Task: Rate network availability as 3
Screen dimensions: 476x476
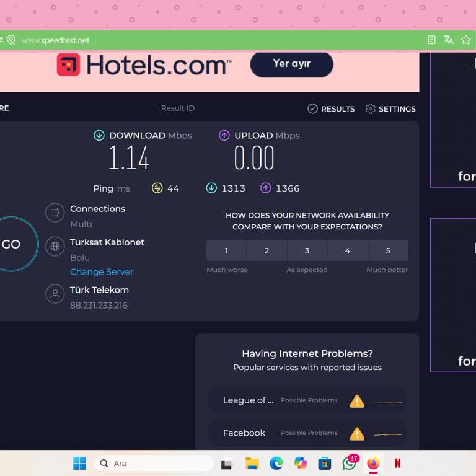Action: 307,250
